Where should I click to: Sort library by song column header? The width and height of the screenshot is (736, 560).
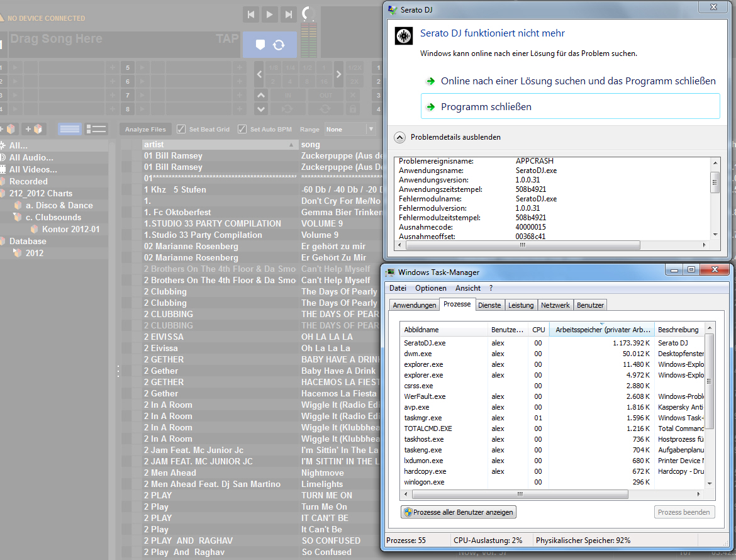(x=341, y=145)
